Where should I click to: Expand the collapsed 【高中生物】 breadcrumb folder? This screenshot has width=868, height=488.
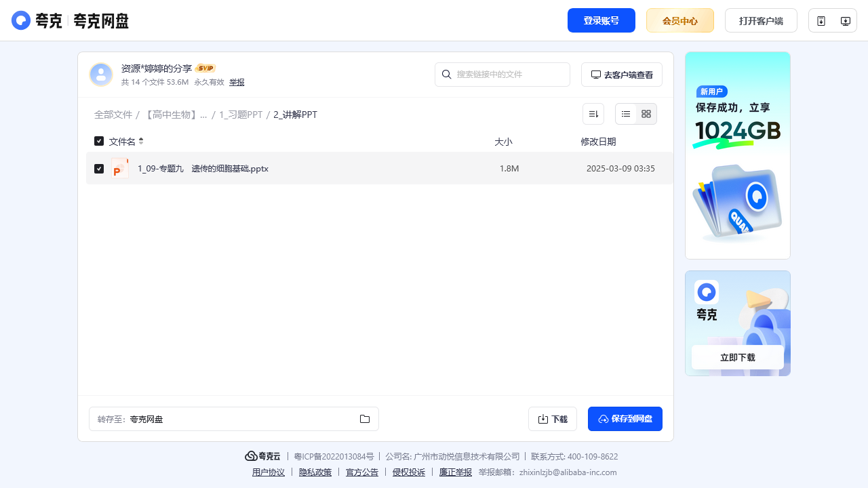[175, 115]
